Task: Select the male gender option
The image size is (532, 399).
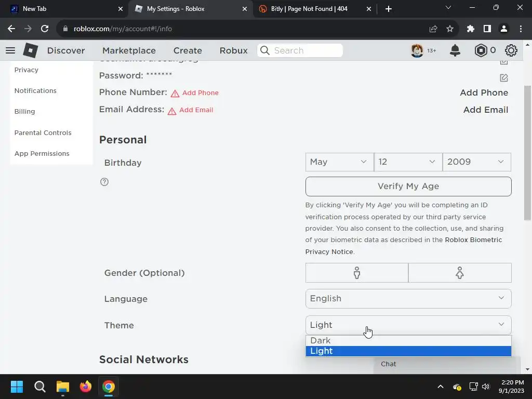Action: pos(356,273)
